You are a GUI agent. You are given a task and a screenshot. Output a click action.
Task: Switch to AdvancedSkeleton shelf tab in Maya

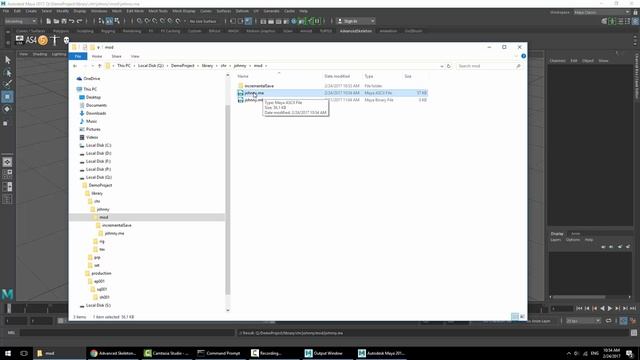pyautogui.click(x=356, y=31)
